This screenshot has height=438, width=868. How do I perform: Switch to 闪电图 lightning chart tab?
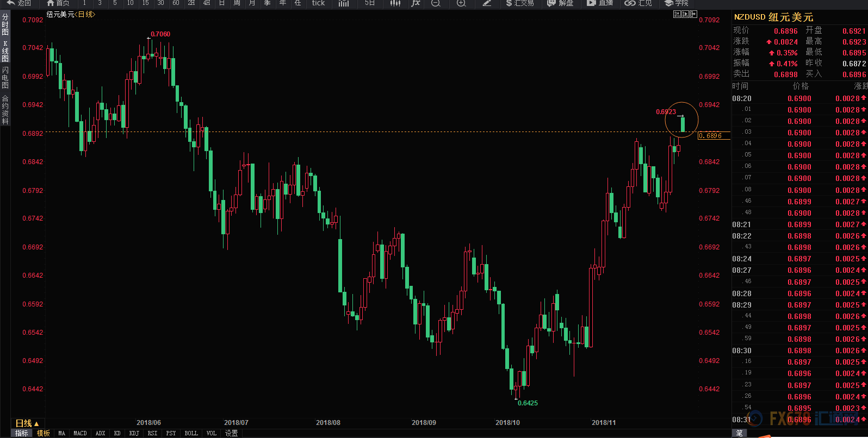point(5,78)
